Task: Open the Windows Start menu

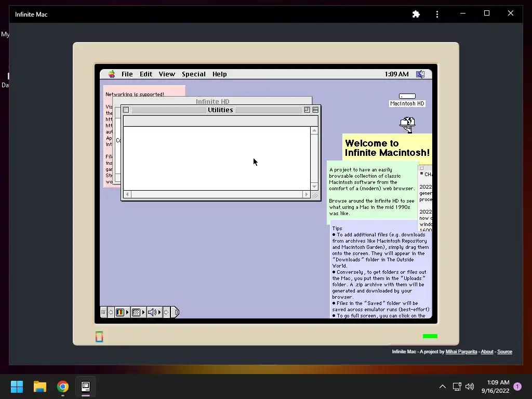Action: click(17, 387)
